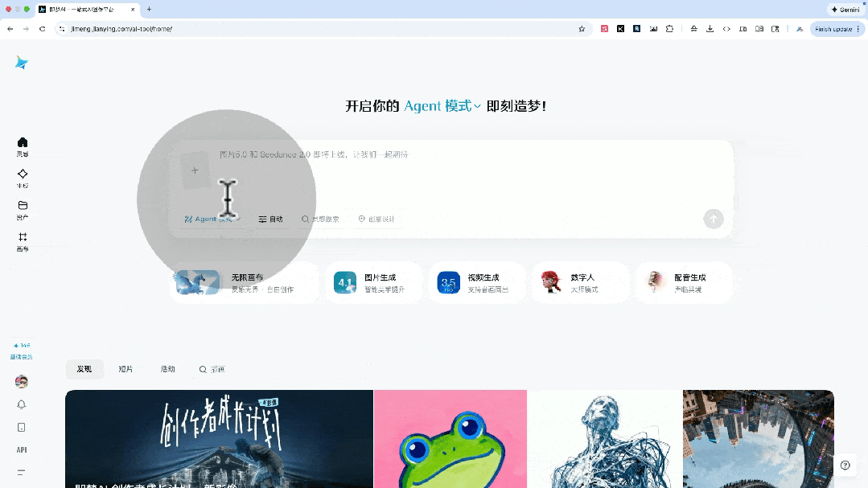Click the user avatar in sidebar
The width and height of the screenshot is (868, 488).
point(22,381)
